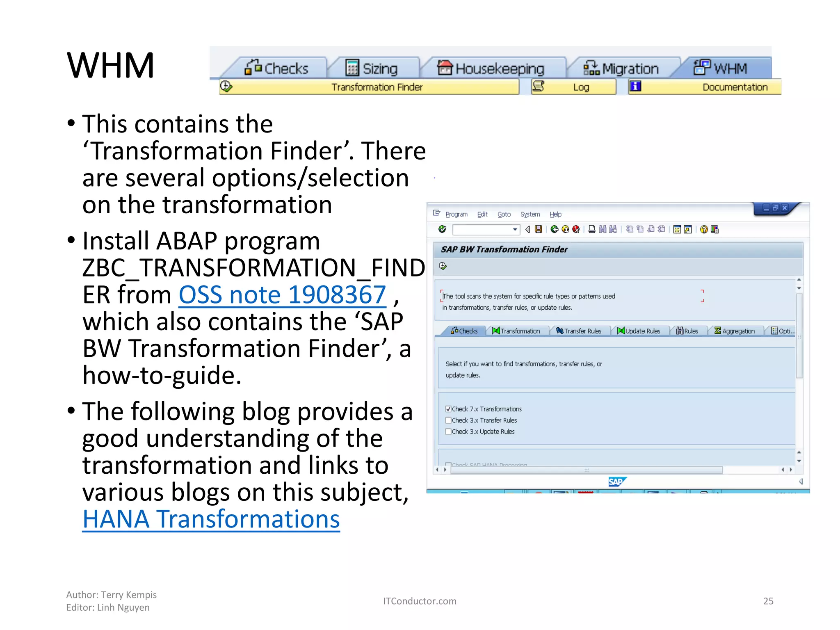Open the command field dropdown arrow
The height and width of the screenshot is (630, 840).
pos(515,230)
